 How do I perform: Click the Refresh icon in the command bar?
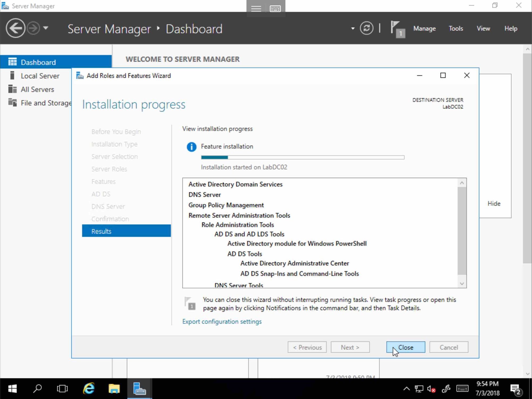click(367, 28)
